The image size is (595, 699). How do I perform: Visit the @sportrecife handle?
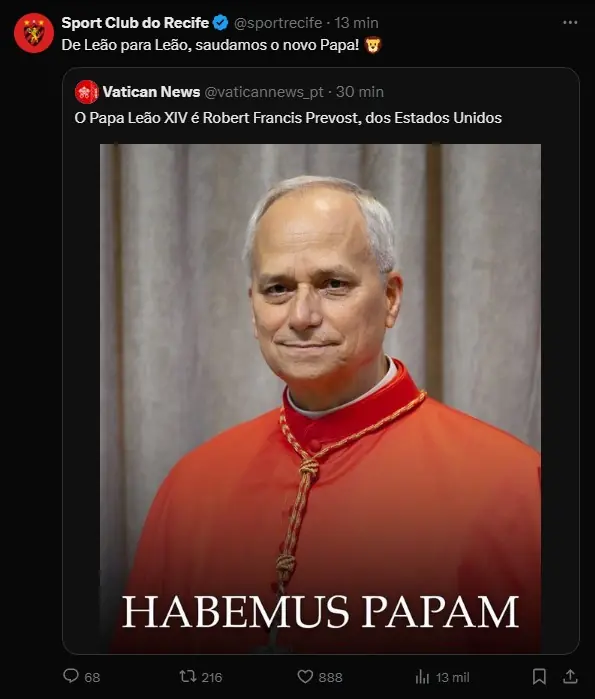tap(278, 23)
